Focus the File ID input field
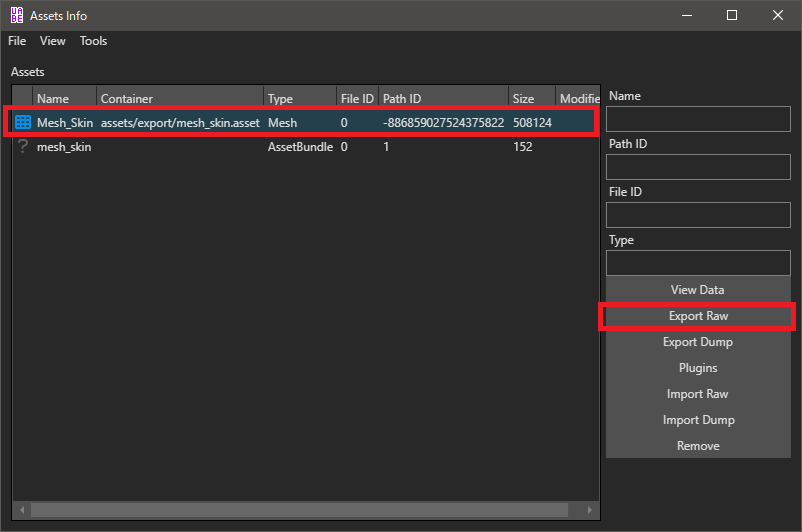This screenshot has width=802, height=532. (698, 215)
